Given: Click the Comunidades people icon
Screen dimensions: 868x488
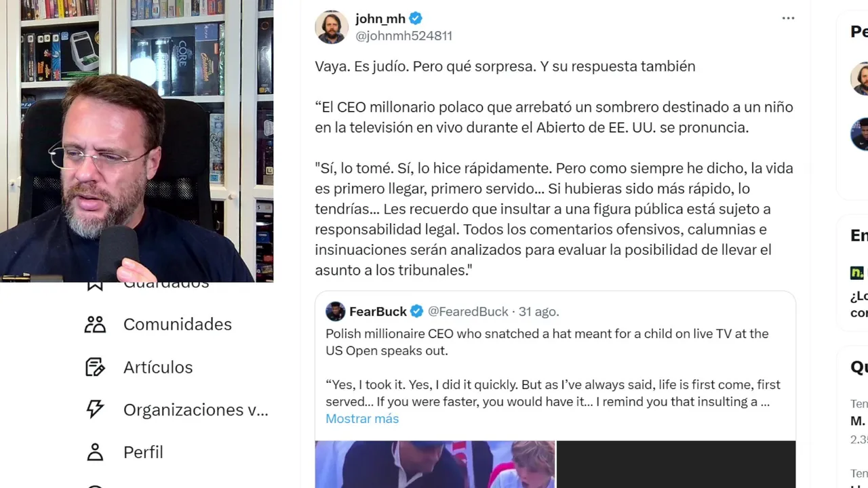Looking at the screenshot, I should click(x=95, y=324).
